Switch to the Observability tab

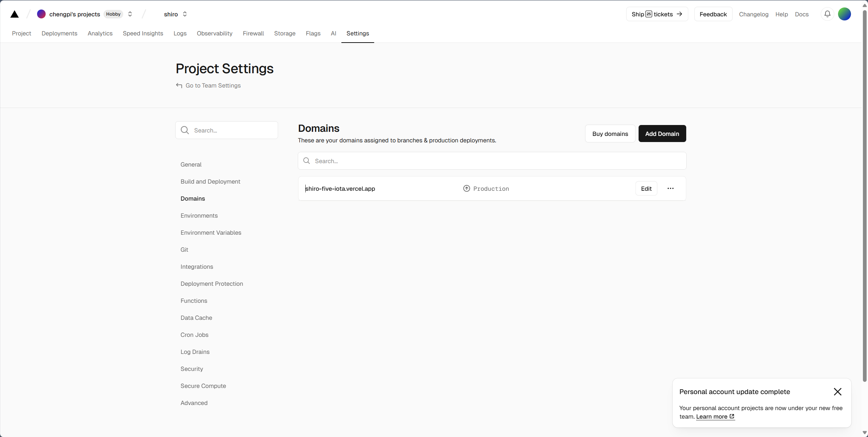215,33
